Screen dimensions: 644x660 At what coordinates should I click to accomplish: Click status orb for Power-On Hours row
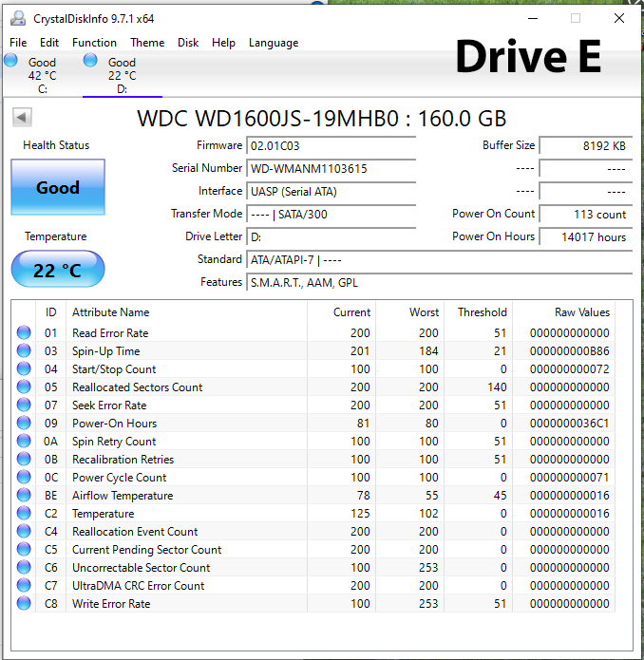[24, 423]
